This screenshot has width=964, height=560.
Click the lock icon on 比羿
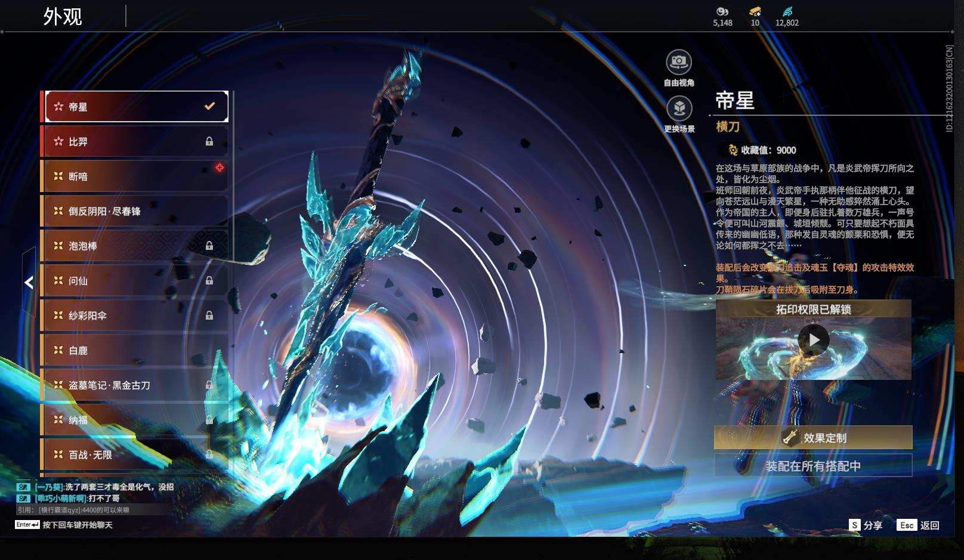pos(209,141)
